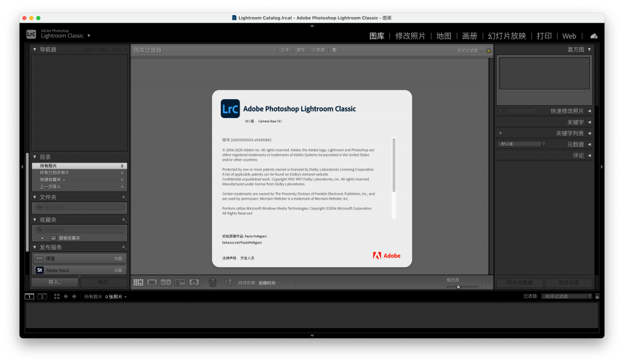Switch to Loupe view icon
624x364 pixels.
coord(152,282)
